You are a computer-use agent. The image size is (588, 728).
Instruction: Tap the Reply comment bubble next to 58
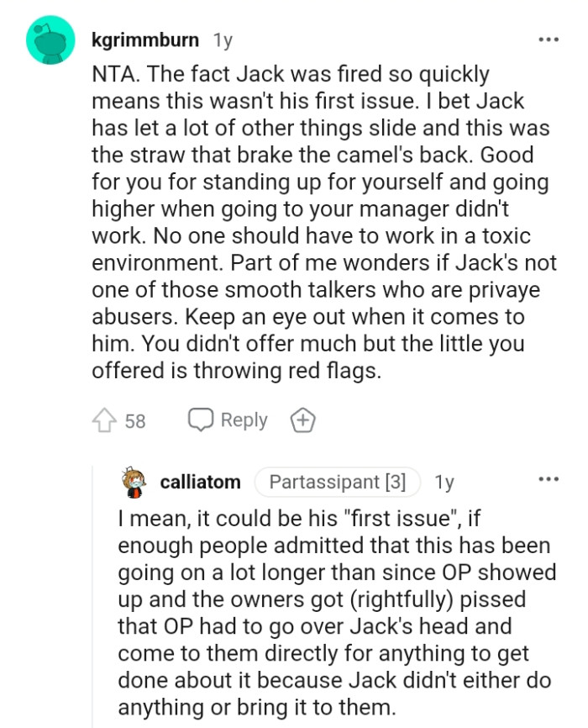(x=200, y=419)
